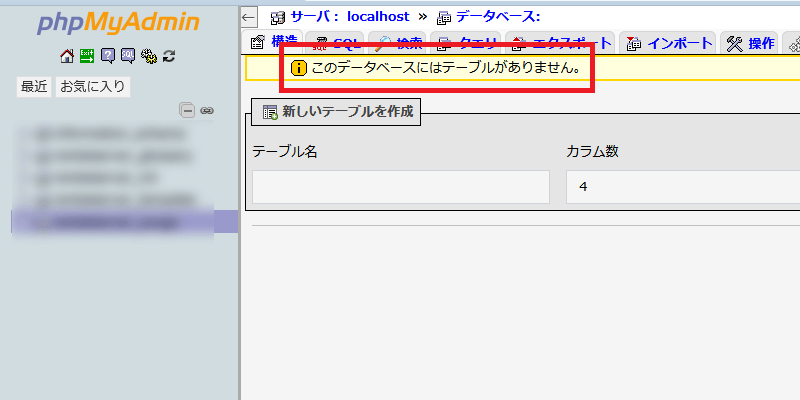
Task: Open the SQL documentation icon
Action: point(128,56)
